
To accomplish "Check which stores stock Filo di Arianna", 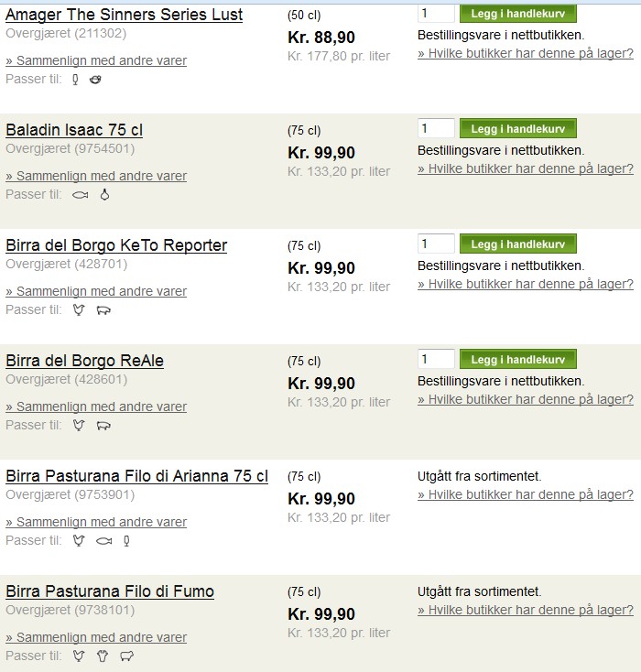I will point(526,494).
